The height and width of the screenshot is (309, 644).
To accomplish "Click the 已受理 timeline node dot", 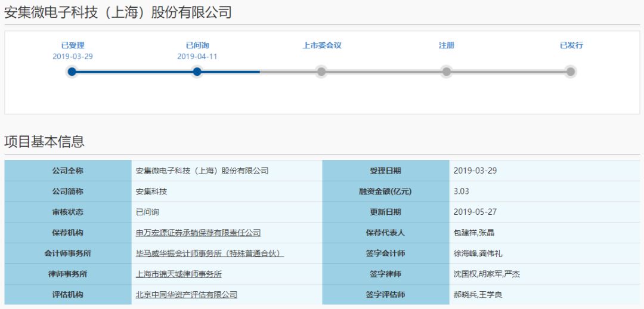I will click(72, 72).
